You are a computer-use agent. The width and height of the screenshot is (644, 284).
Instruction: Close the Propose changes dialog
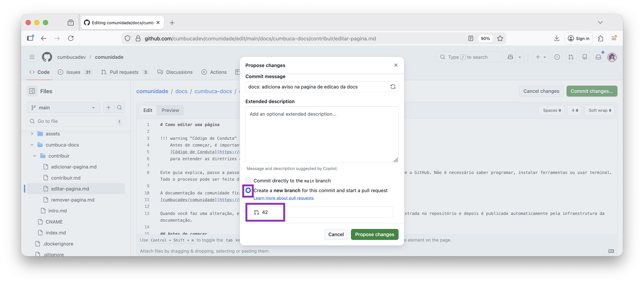(x=396, y=65)
